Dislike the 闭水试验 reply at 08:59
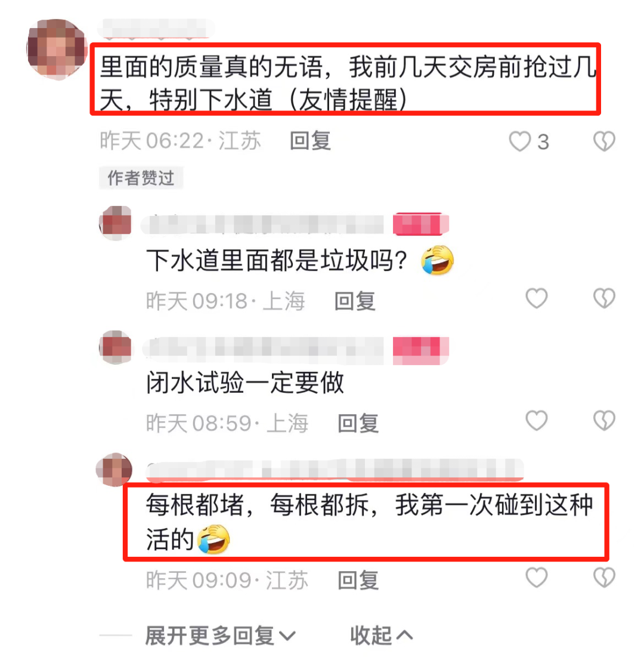The height and width of the screenshot is (657, 644). pyautogui.click(x=604, y=420)
